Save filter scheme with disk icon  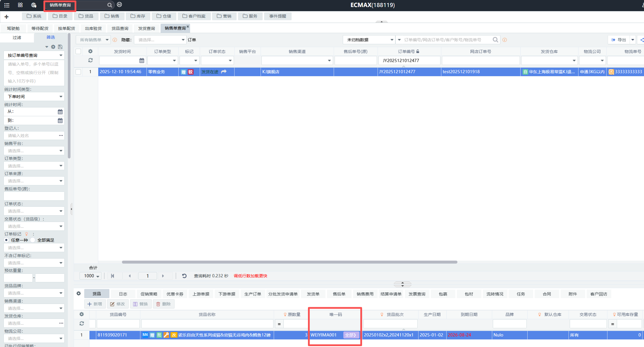60,47
